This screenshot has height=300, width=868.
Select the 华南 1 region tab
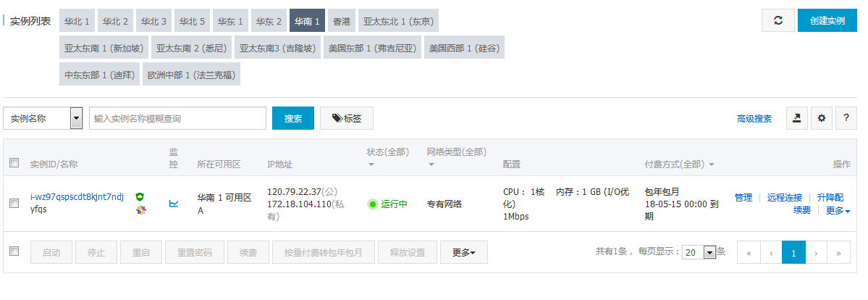[307, 20]
